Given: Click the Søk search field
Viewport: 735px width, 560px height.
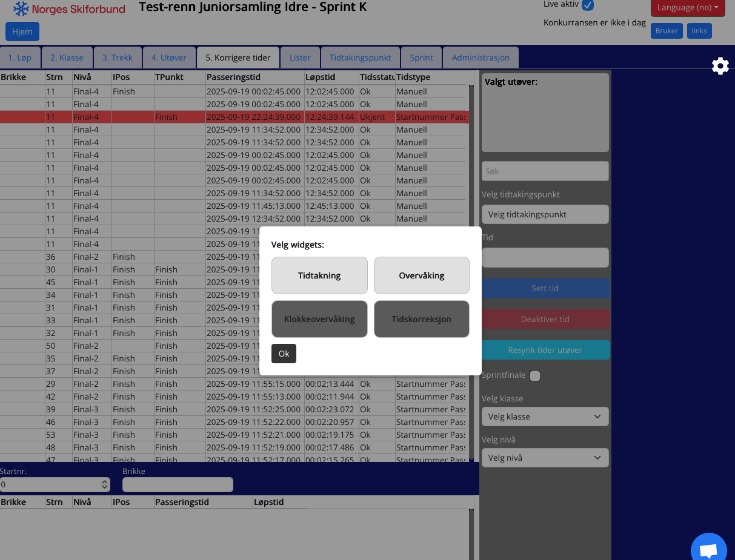Looking at the screenshot, I should 545,171.
